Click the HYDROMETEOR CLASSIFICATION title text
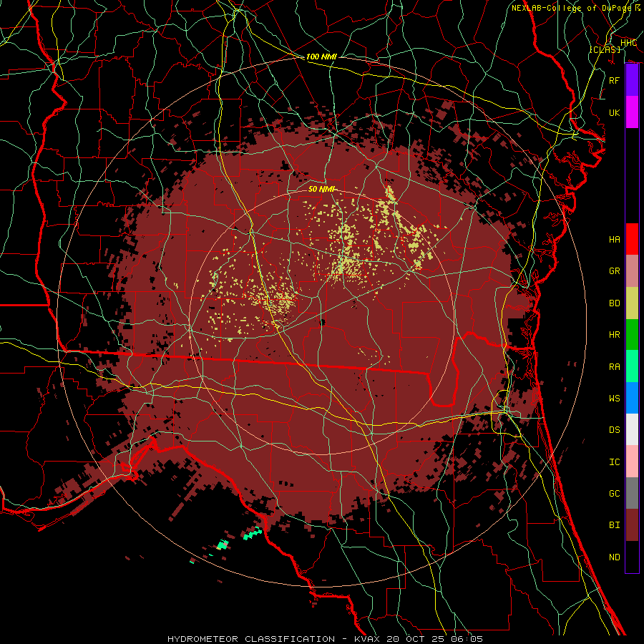The width and height of the screenshot is (644, 644). 251,639
